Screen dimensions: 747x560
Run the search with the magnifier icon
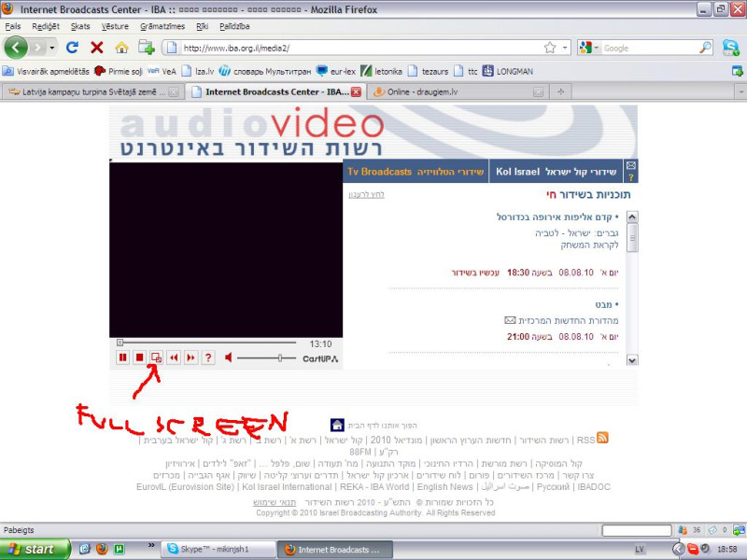point(705,48)
